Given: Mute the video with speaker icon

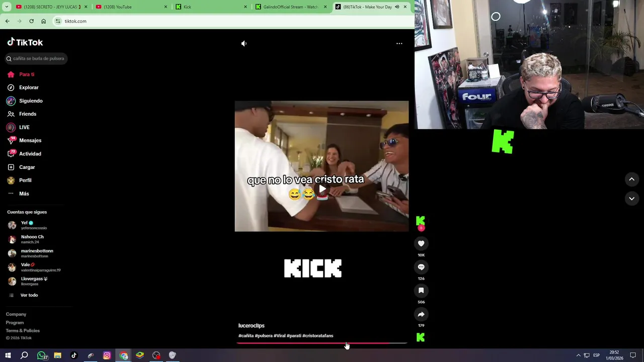Looking at the screenshot, I should 244,44.
